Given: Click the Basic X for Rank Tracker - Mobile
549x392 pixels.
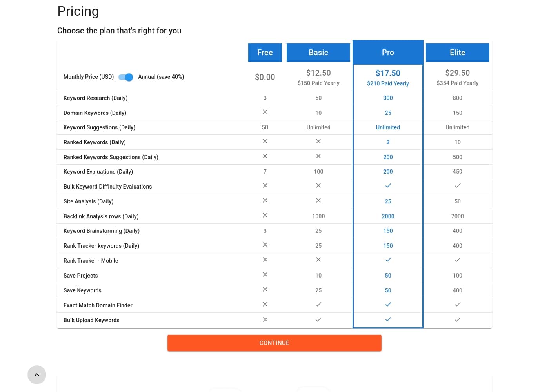Looking at the screenshot, I should click(x=318, y=260).
